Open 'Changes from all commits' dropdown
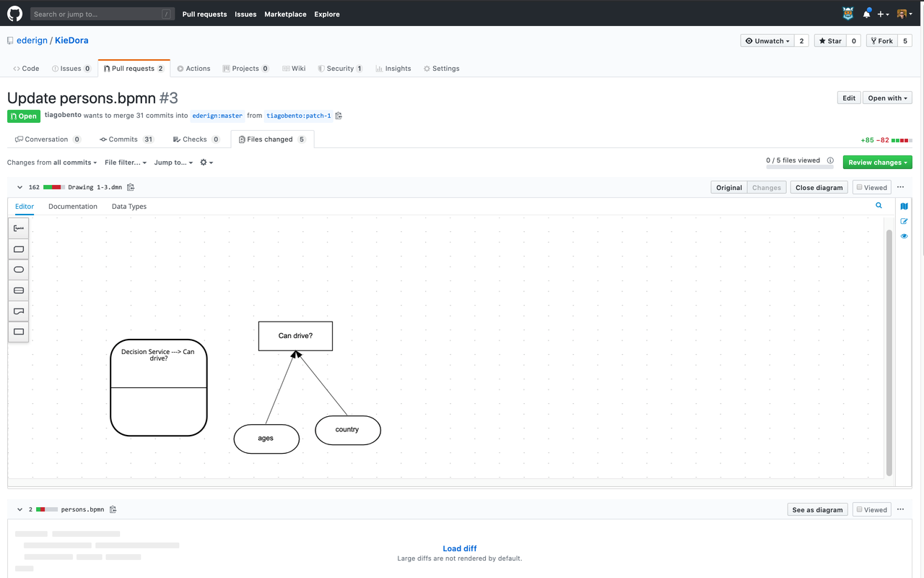The width and height of the screenshot is (924, 578). pyautogui.click(x=52, y=163)
